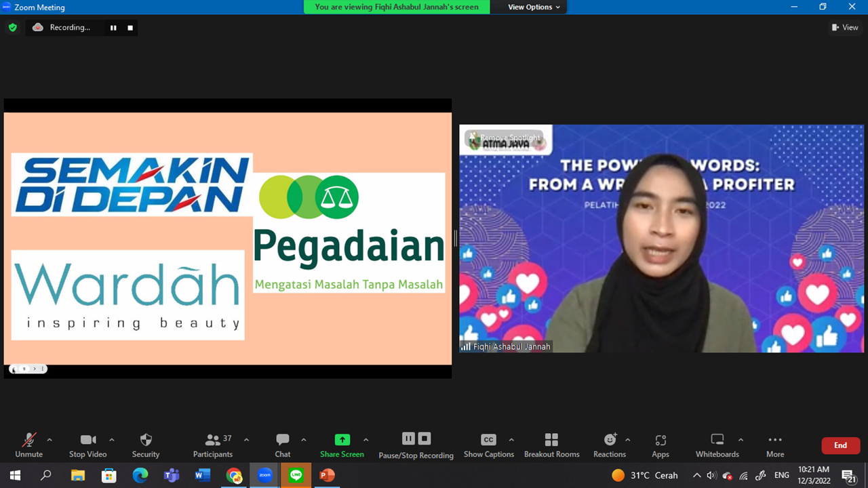Click the Security shield icon
868x488 pixels.
click(x=145, y=440)
